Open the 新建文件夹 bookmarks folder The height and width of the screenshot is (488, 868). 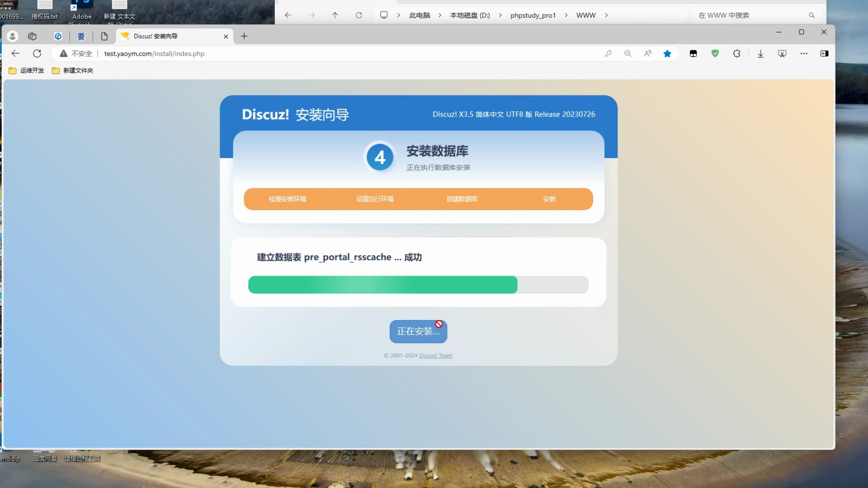pos(72,70)
